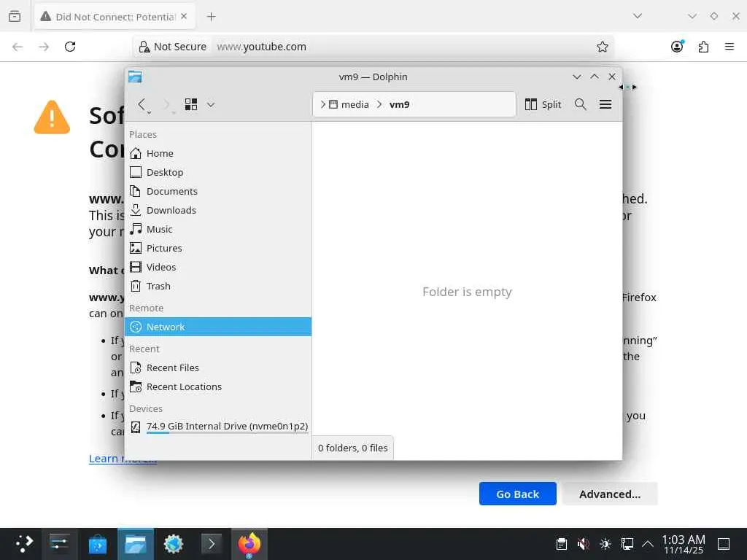Click Dolphin's forward navigation arrow

[x=167, y=104]
